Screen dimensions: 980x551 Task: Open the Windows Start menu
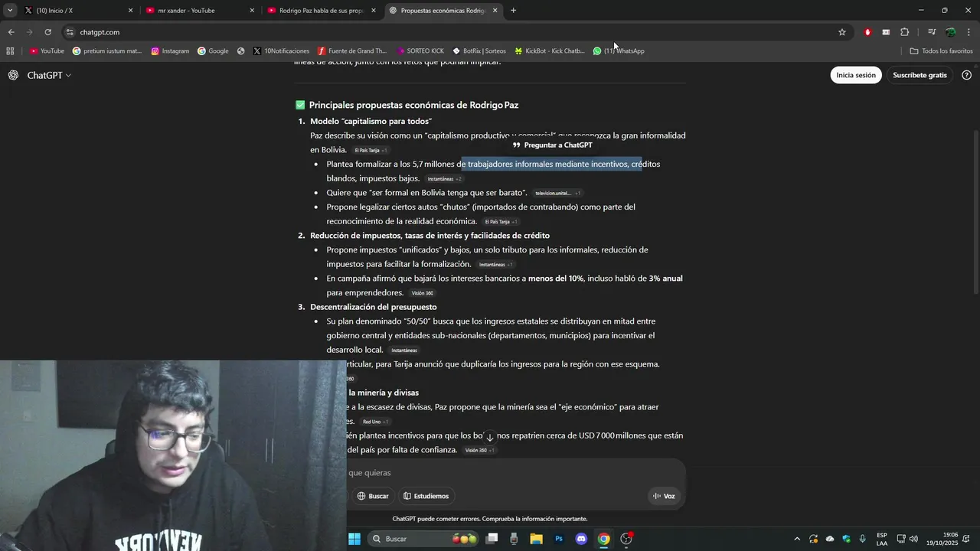354,539
